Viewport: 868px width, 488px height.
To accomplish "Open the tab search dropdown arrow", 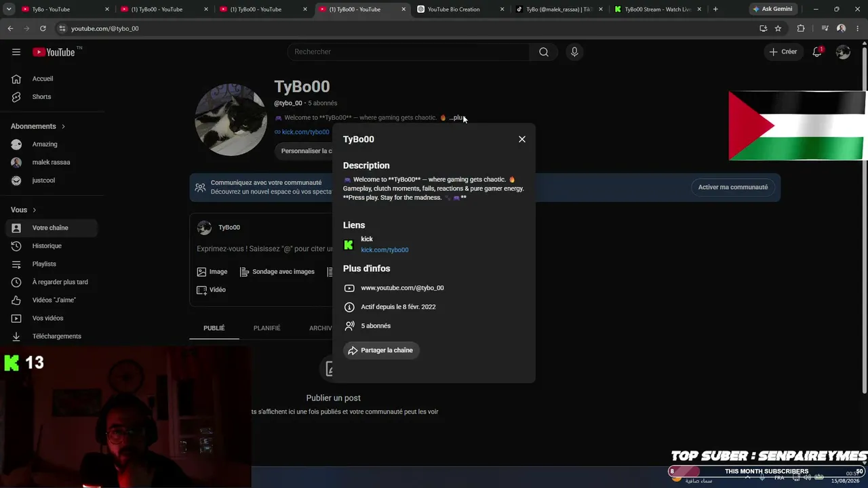I will point(9,9).
